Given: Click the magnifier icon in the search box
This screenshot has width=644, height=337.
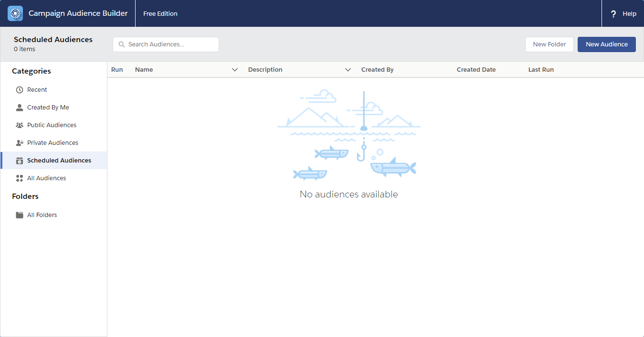Looking at the screenshot, I should (121, 44).
